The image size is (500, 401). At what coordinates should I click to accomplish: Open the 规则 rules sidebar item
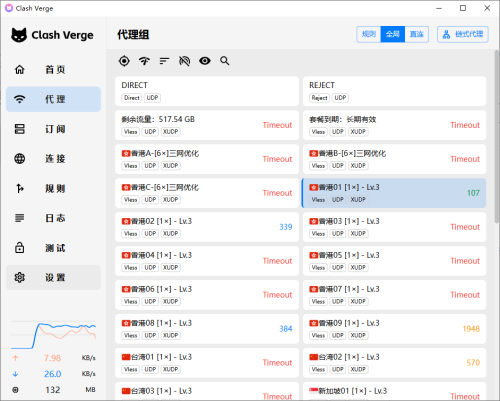pyautogui.click(x=53, y=188)
